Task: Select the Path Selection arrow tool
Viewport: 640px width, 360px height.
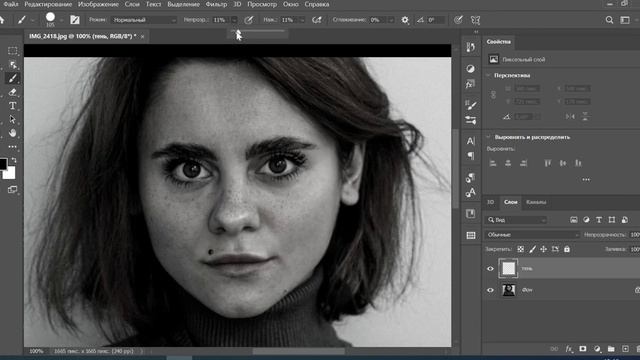Action: pos(13,119)
